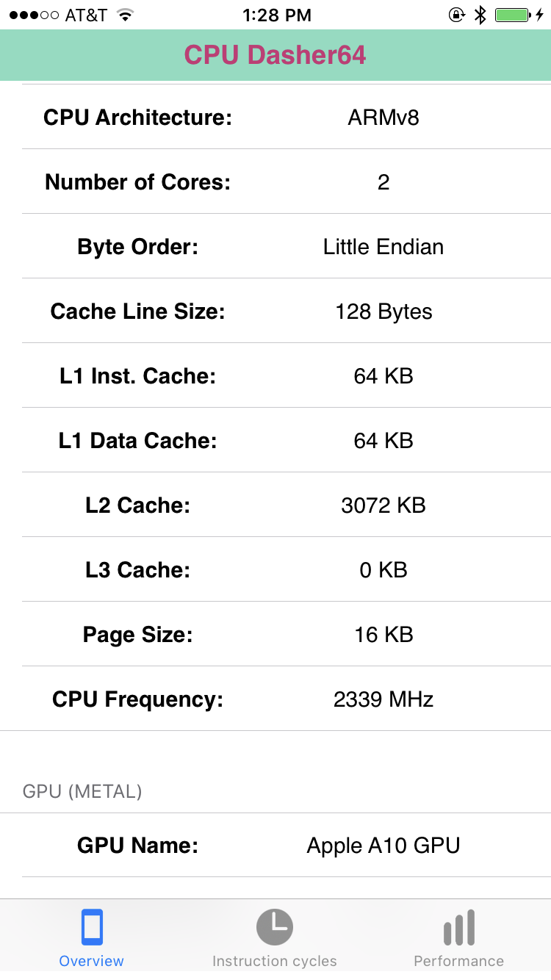The image size is (551, 980).
Task: Select the Instruction cycles tab label
Action: (275, 961)
